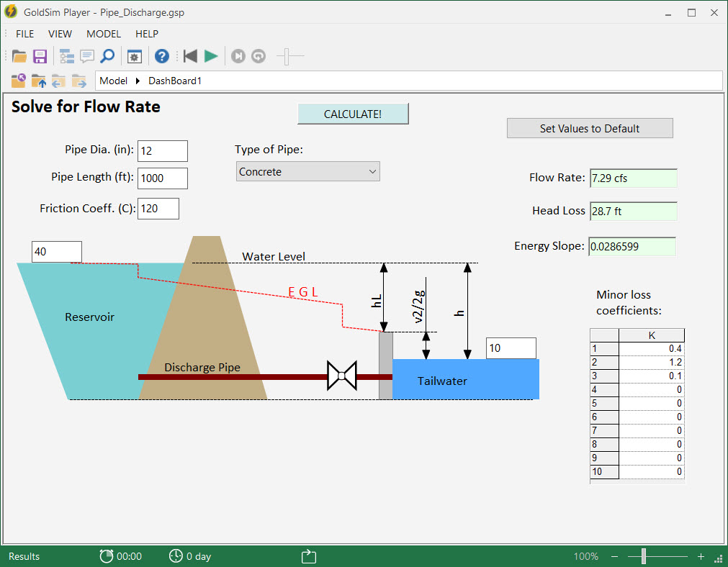
Task: Select K cell in row 4
Action: pos(652,390)
